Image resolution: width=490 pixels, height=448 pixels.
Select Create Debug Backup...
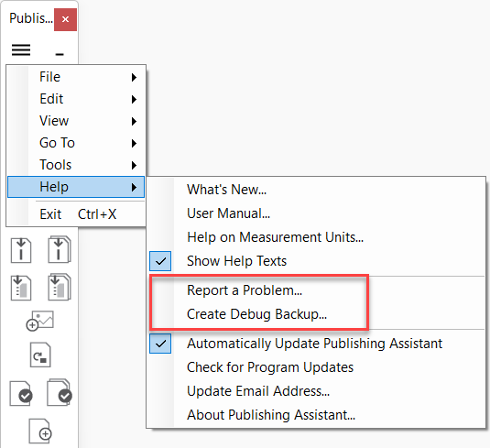point(316,314)
